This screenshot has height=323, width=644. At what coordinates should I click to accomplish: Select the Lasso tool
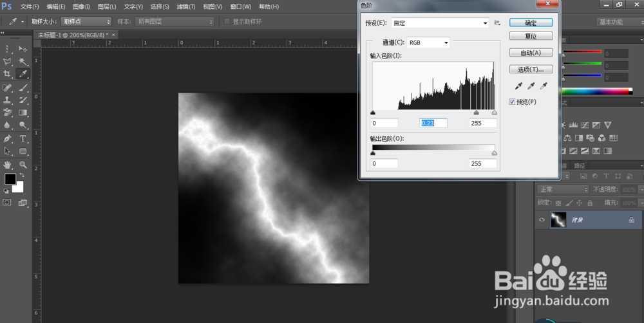point(7,62)
